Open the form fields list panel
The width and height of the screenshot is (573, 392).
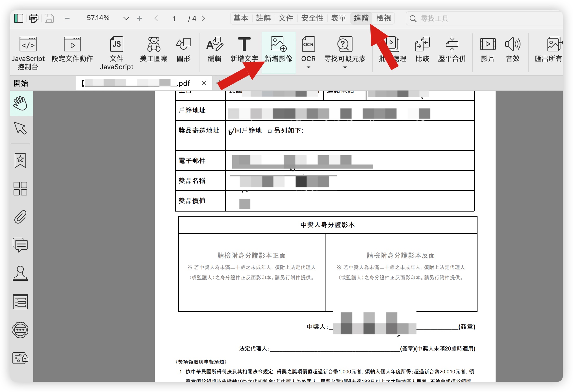tap(20, 302)
